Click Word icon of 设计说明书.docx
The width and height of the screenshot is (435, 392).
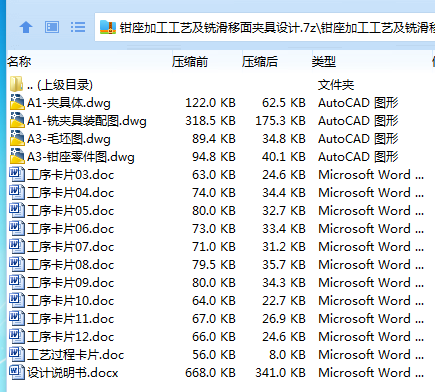point(17,372)
